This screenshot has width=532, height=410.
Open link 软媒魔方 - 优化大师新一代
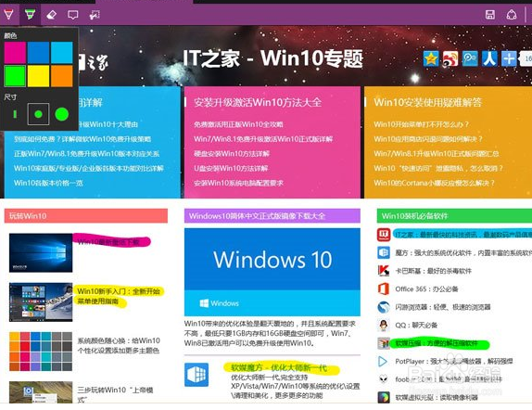[279, 367]
